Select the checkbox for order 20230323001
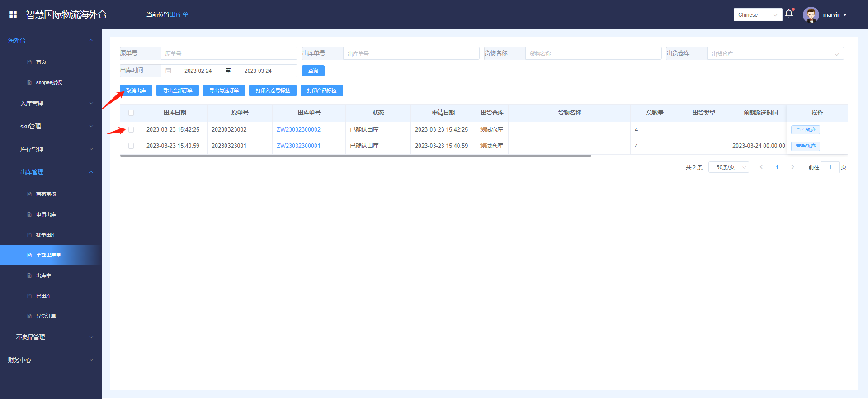This screenshot has height=399, width=868. pos(131,146)
